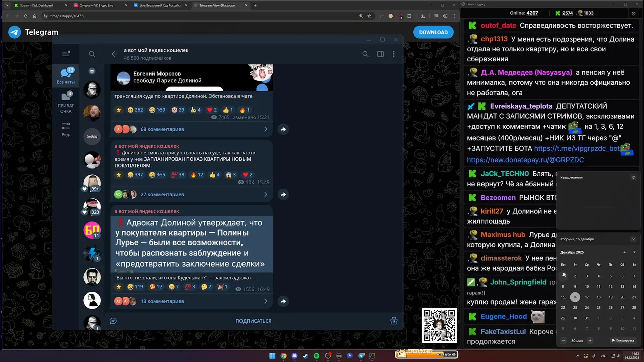The width and height of the screenshot is (644, 362).
Task: Start focus session via Фокусировка button
Action: pos(623,340)
